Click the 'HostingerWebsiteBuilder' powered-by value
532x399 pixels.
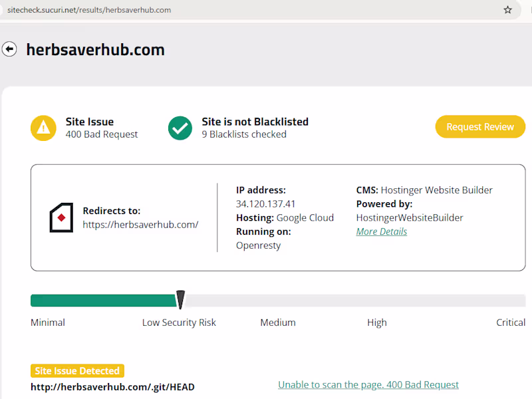[410, 218]
